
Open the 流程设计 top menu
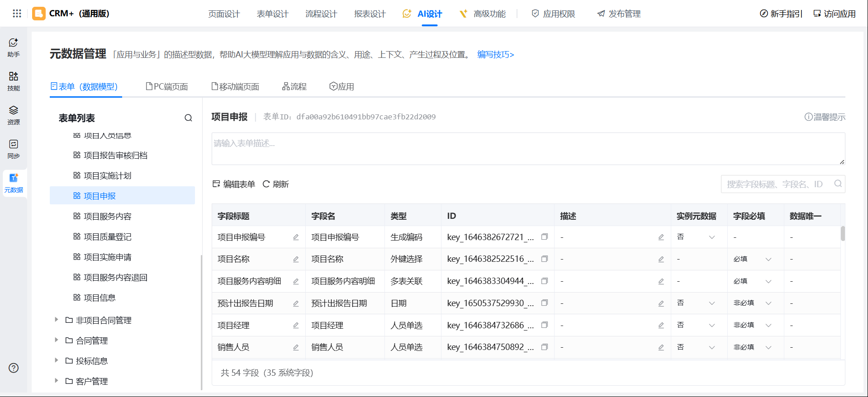coord(321,14)
